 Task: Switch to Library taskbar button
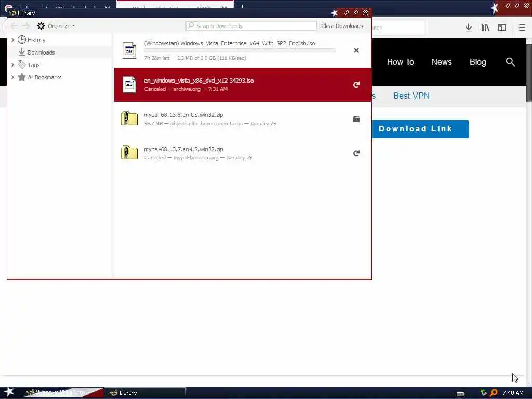[x=145, y=393]
